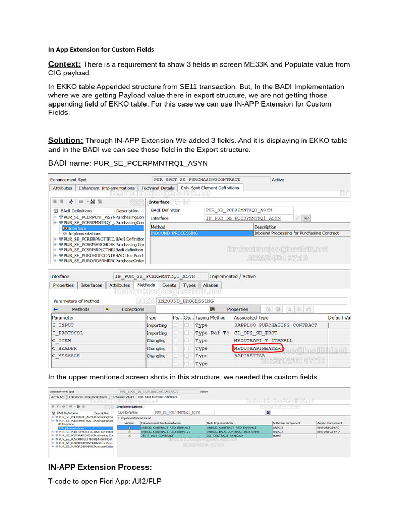Click the scissors cut icon in the parameters toolbar
This screenshot has width=399, height=532.
tap(290, 309)
